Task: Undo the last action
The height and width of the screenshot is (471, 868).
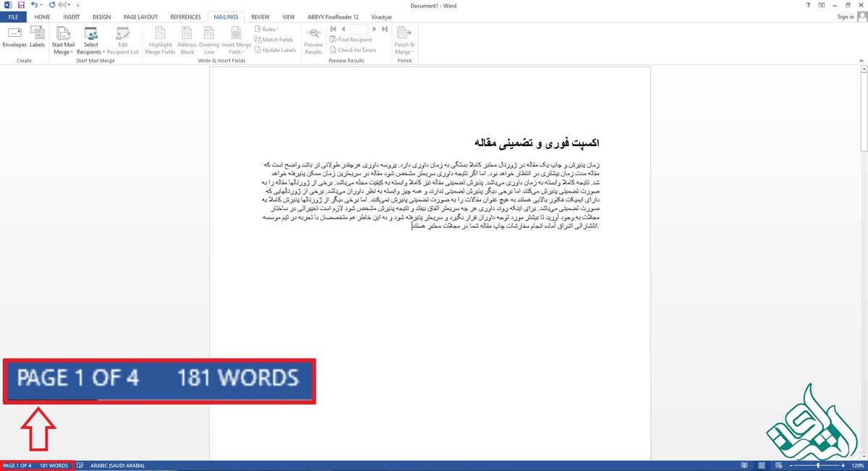Action: [x=35, y=5]
